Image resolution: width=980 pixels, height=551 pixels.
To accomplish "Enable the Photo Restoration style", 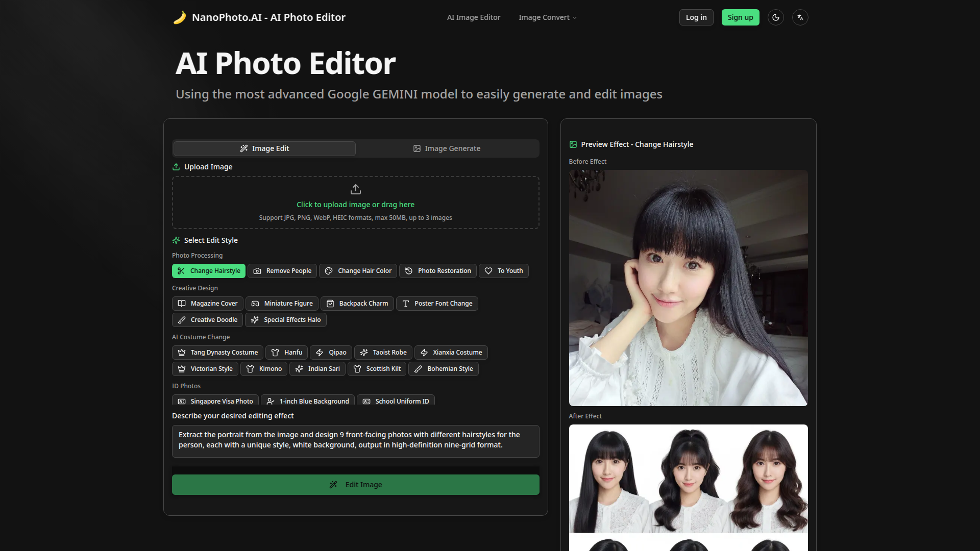I will [x=437, y=271].
